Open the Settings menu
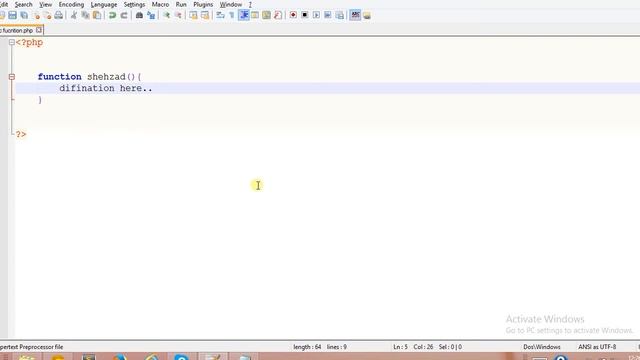Screen dimensions: 640x360 pos(134,4)
